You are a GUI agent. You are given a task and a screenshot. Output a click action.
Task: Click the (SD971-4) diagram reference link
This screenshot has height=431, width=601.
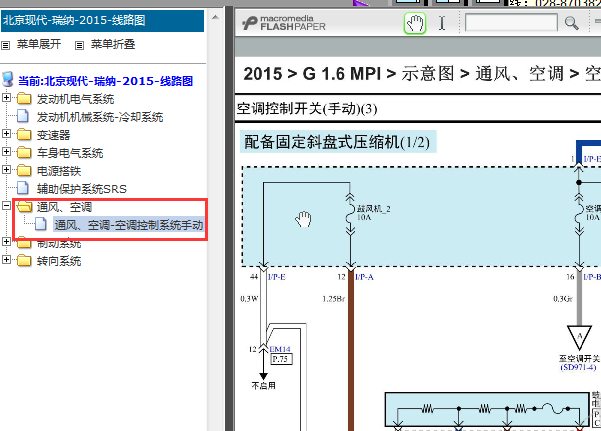coord(578,368)
